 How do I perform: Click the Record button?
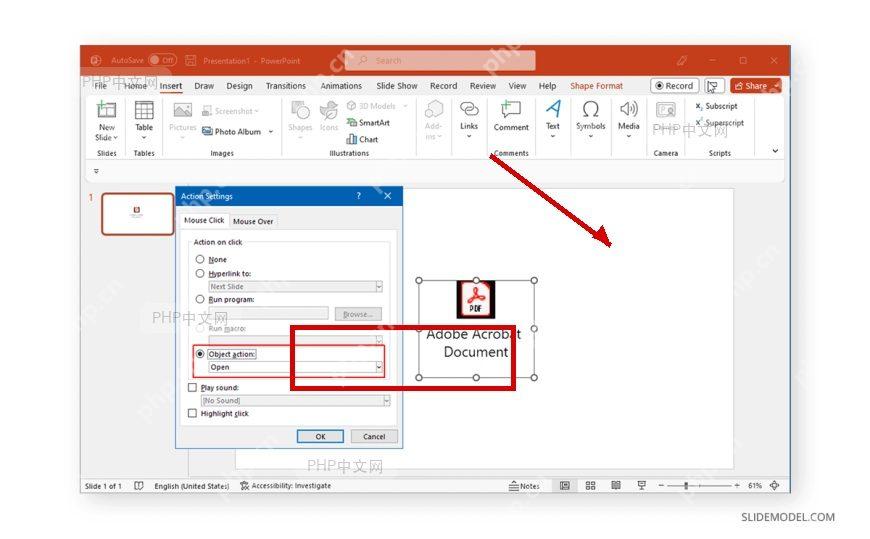point(674,86)
